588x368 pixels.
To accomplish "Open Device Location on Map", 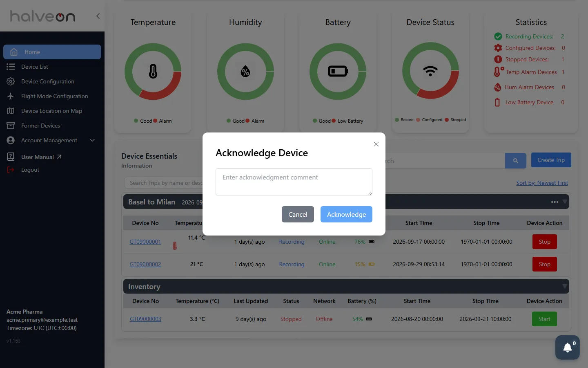I will coord(52,111).
